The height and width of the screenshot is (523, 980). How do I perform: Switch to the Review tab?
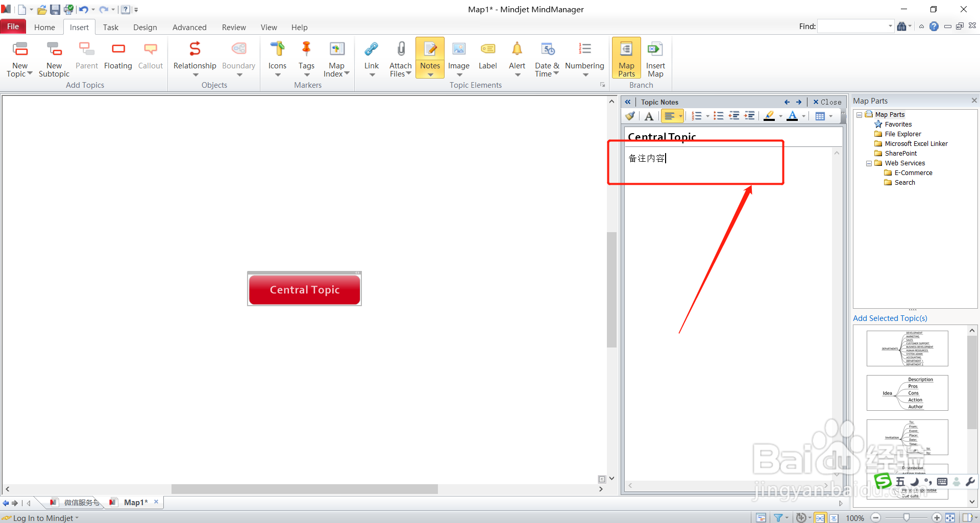[x=234, y=28]
